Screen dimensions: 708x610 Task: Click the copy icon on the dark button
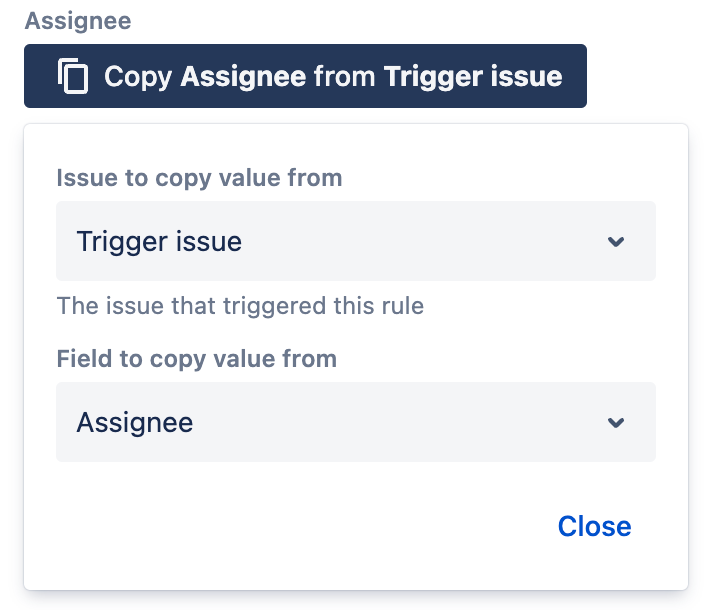pos(73,76)
